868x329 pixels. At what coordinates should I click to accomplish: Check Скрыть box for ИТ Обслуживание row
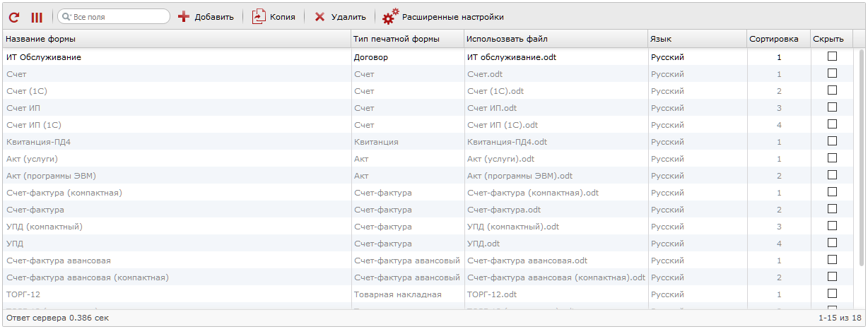832,56
